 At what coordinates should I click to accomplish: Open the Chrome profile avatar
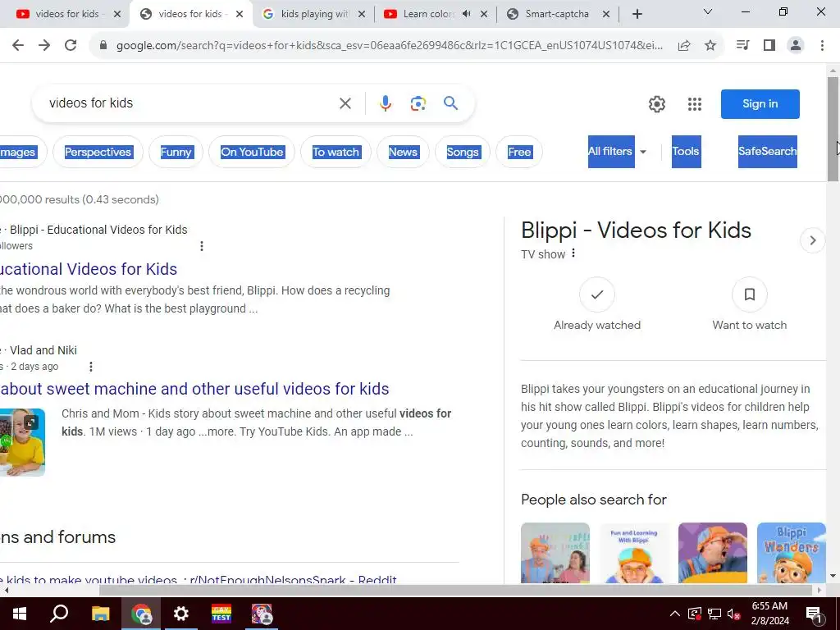tap(796, 46)
